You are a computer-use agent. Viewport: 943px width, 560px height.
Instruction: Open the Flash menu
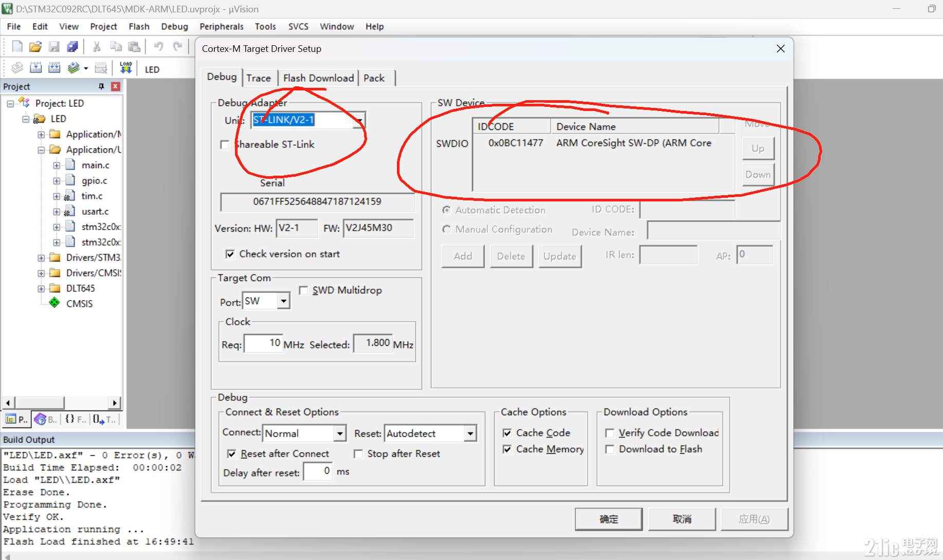[139, 27]
